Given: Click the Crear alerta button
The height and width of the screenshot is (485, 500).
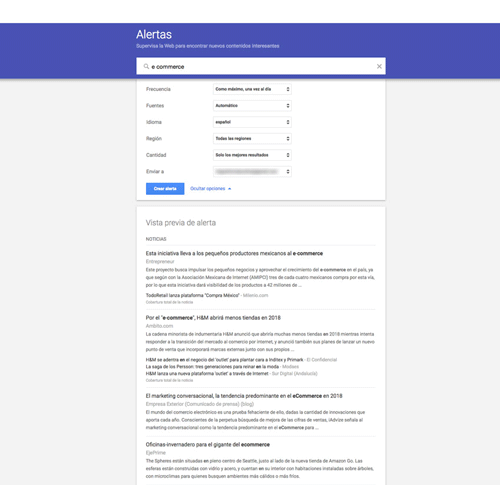Looking at the screenshot, I should pyautogui.click(x=165, y=189).
